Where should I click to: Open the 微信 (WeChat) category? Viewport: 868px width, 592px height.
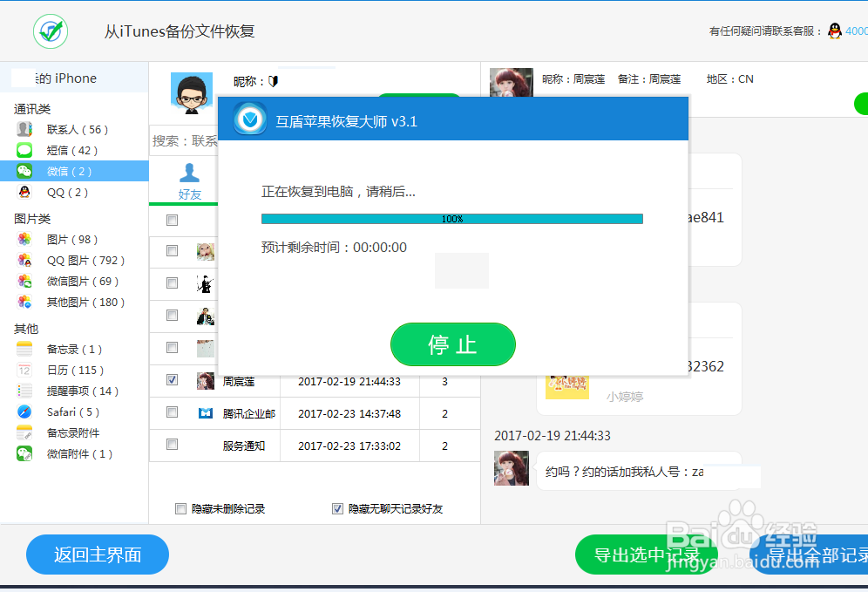click(x=24, y=171)
